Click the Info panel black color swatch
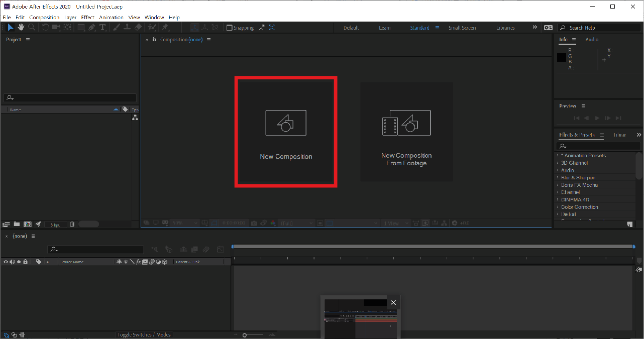 point(562,57)
